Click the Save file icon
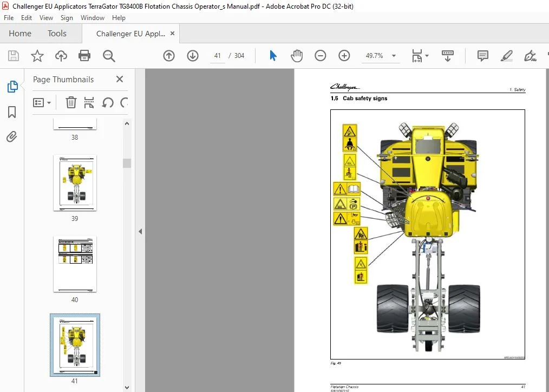Viewport: 549px width, 392px height. (x=14, y=56)
